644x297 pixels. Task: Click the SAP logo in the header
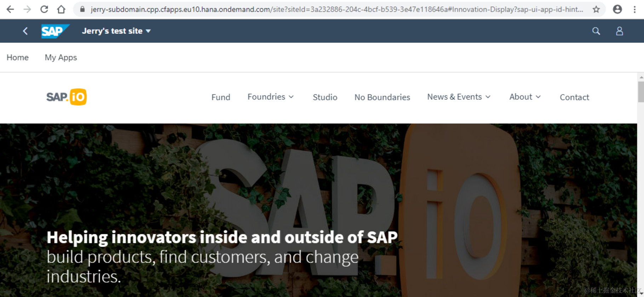tap(55, 31)
